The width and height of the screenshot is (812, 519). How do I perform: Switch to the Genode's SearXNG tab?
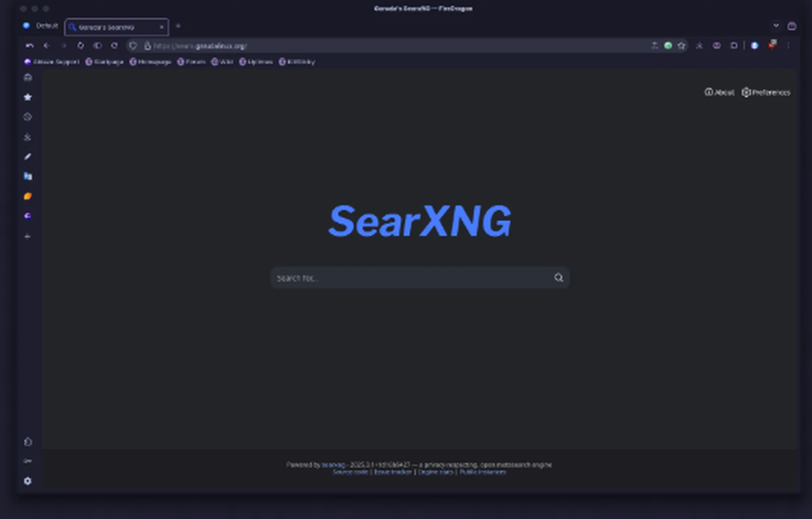pyautogui.click(x=114, y=27)
